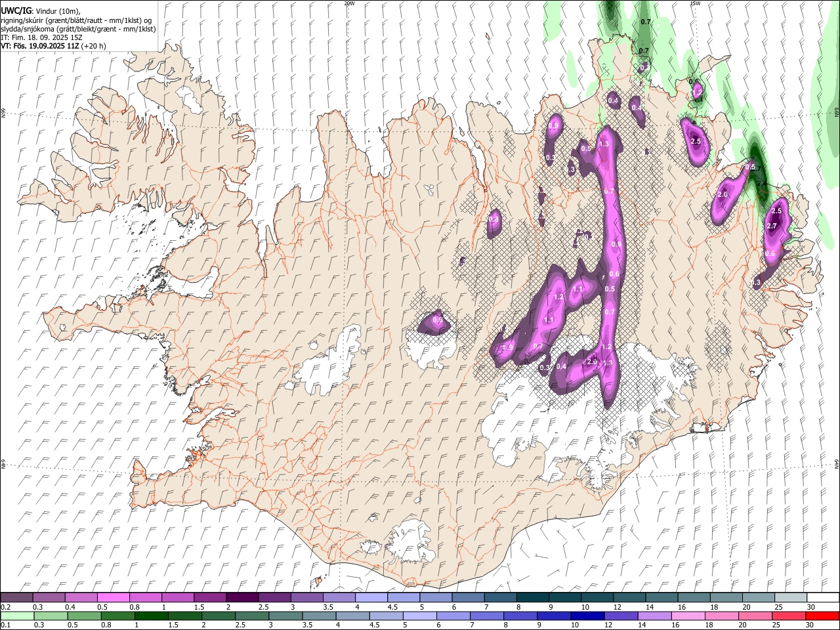Pick the red 25–30 rain legend swatch
Screen dimensions: 840x630
pos(788,616)
